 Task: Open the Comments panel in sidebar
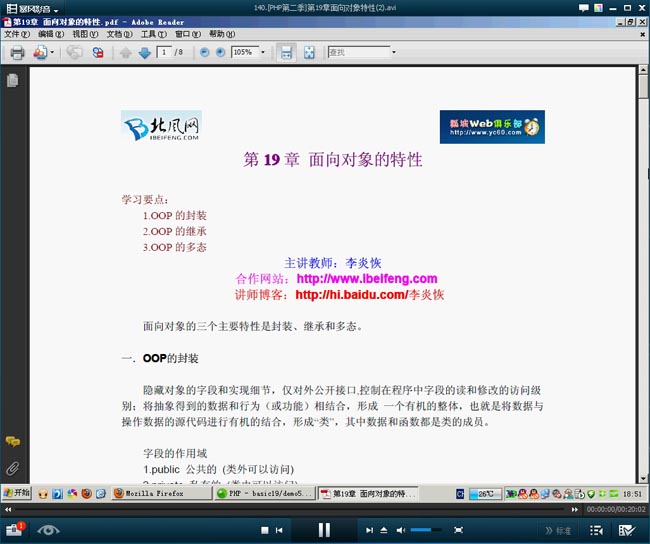12,442
